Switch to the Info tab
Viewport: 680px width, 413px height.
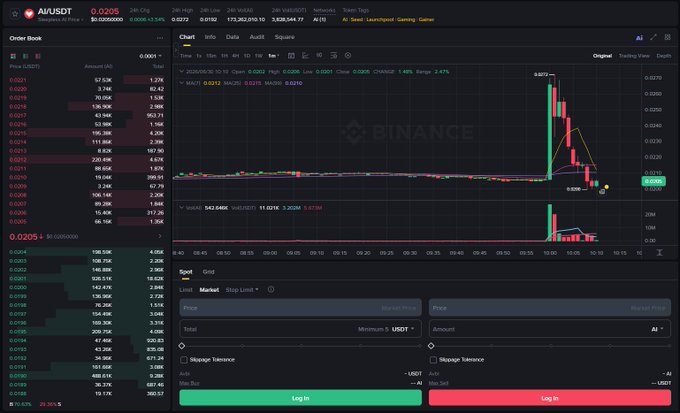coord(210,37)
